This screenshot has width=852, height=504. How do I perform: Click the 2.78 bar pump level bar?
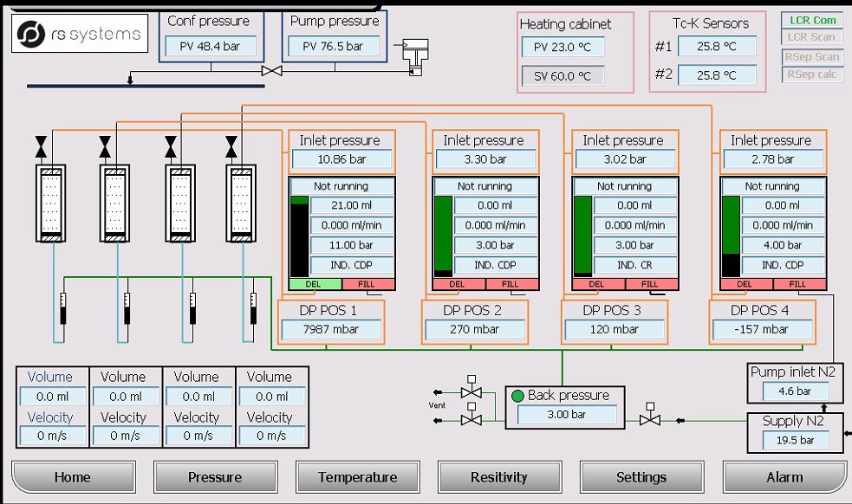[731, 237]
